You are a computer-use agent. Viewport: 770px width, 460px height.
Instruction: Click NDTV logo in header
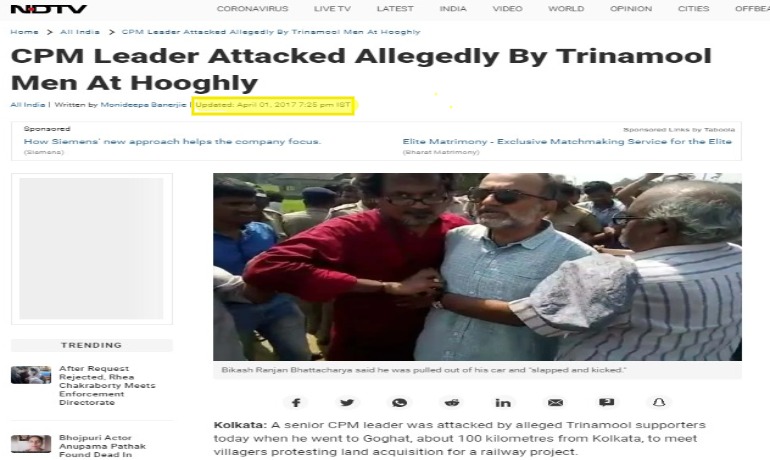click(x=49, y=9)
